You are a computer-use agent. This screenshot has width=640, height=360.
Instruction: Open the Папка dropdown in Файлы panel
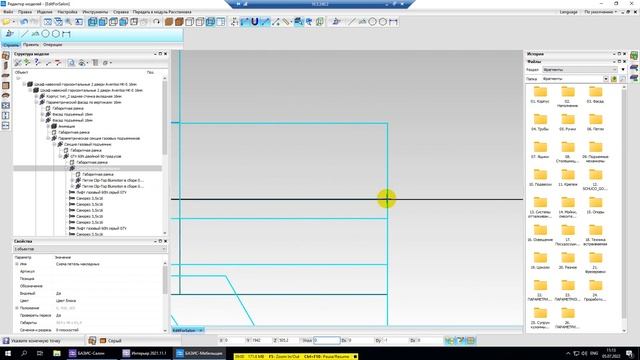click(606, 79)
